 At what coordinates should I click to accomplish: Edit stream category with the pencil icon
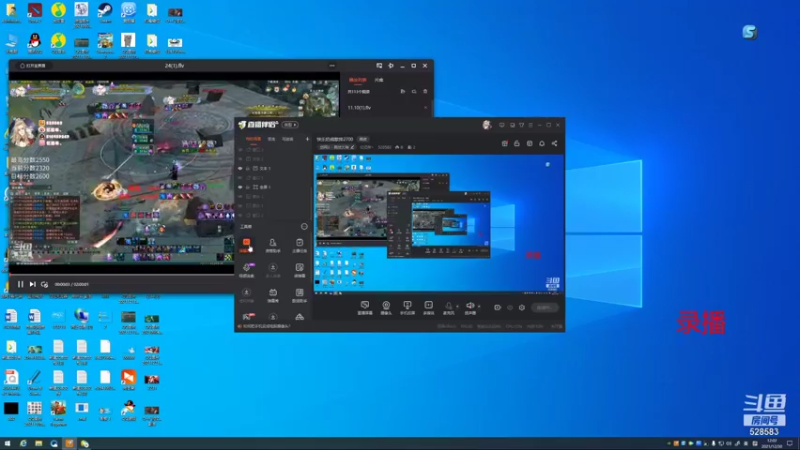[x=353, y=147]
